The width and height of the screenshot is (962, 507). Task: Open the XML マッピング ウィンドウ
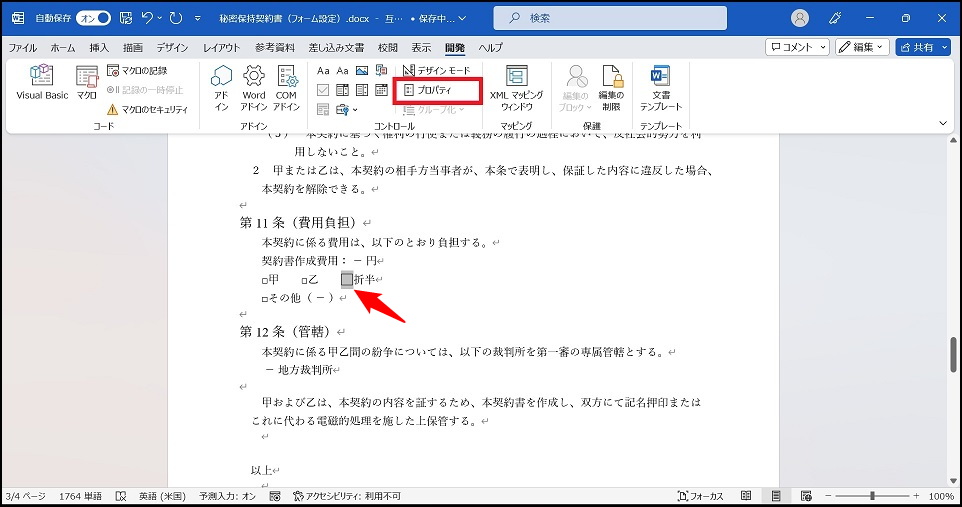516,87
